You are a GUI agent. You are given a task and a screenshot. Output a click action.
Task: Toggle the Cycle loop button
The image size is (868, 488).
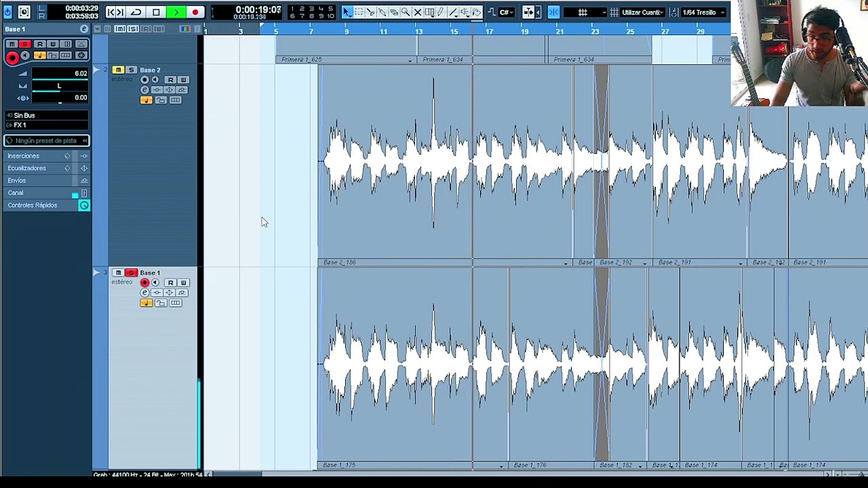pyautogui.click(x=136, y=12)
